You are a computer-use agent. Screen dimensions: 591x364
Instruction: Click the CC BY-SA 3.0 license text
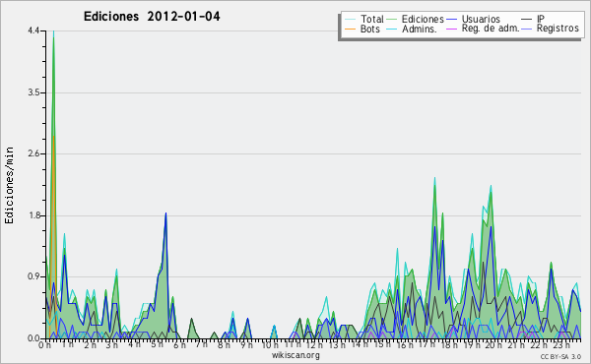coord(560,356)
